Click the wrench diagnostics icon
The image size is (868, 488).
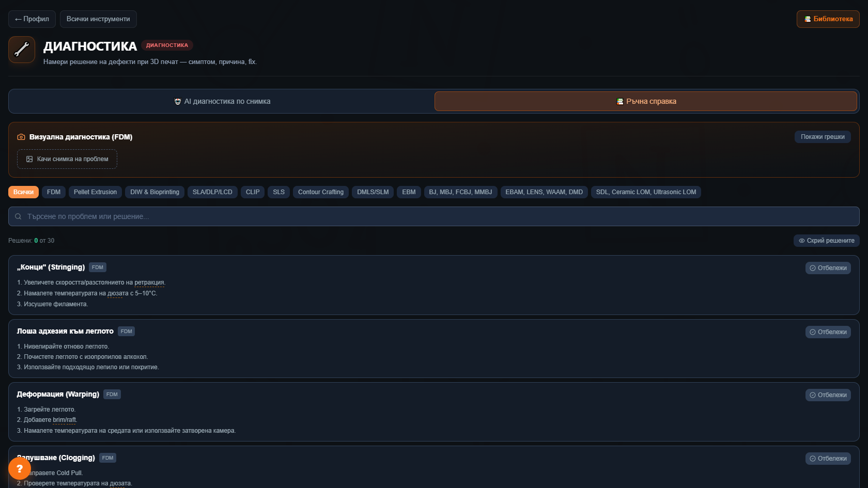pos(22,50)
